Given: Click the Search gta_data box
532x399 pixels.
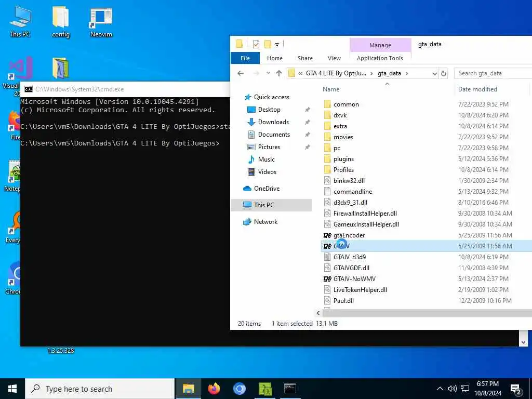Looking at the screenshot, I should pyautogui.click(x=493, y=73).
